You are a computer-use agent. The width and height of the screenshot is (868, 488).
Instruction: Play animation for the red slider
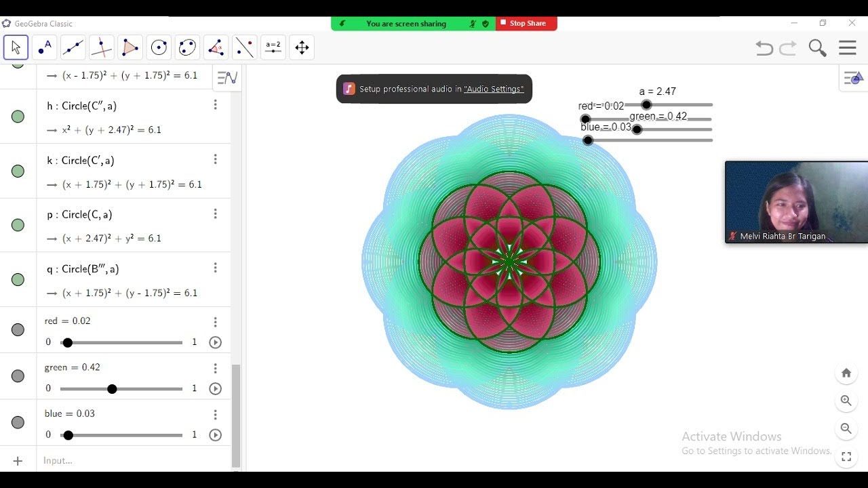point(216,342)
